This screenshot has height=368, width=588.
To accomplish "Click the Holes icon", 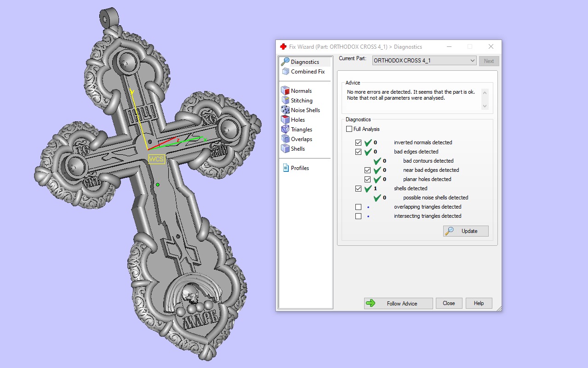I will [x=285, y=120].
